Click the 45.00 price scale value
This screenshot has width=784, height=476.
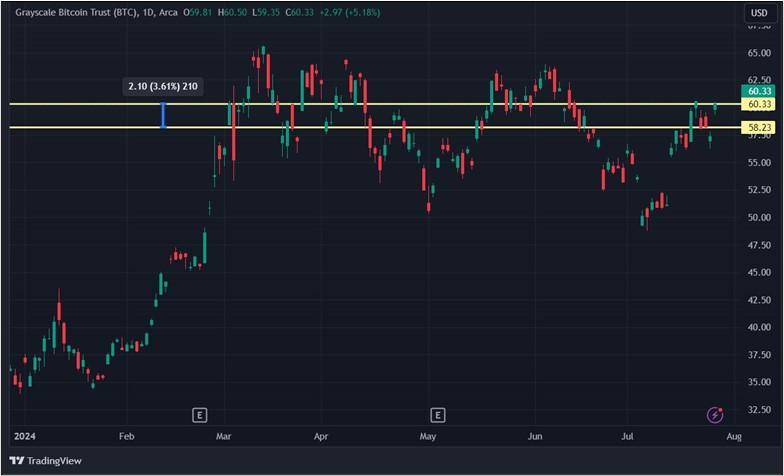click(x=759, y=272)
